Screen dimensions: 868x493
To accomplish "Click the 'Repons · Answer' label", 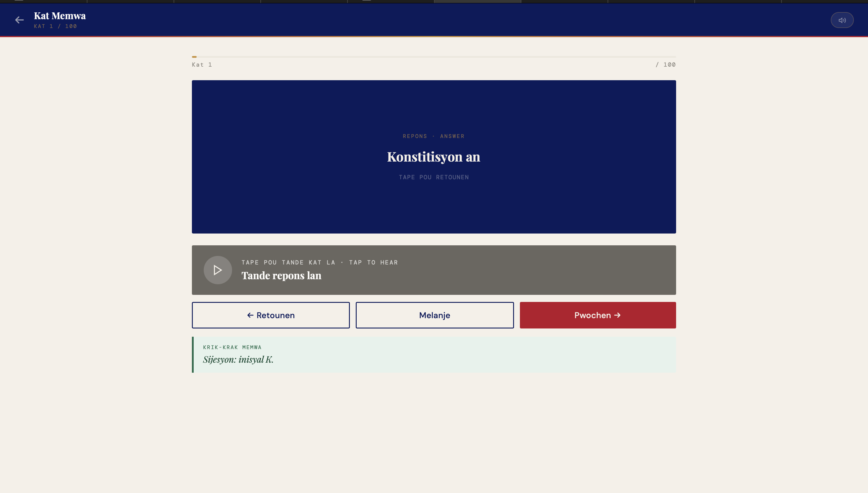I will click(433, 136).
